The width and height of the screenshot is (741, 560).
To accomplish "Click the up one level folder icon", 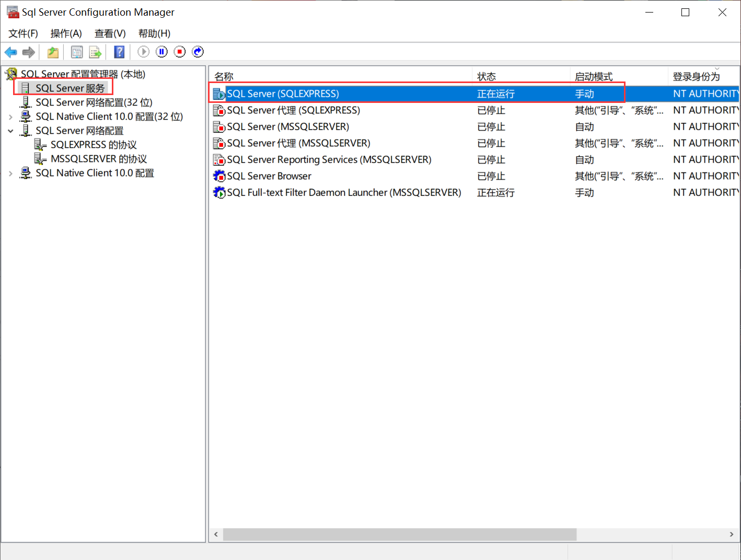I will (x=52, y=52).
